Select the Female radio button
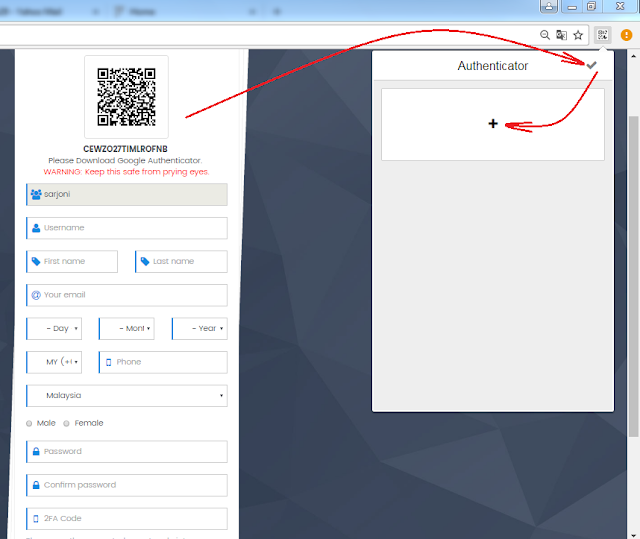640x539 pixels. [66, 424]
